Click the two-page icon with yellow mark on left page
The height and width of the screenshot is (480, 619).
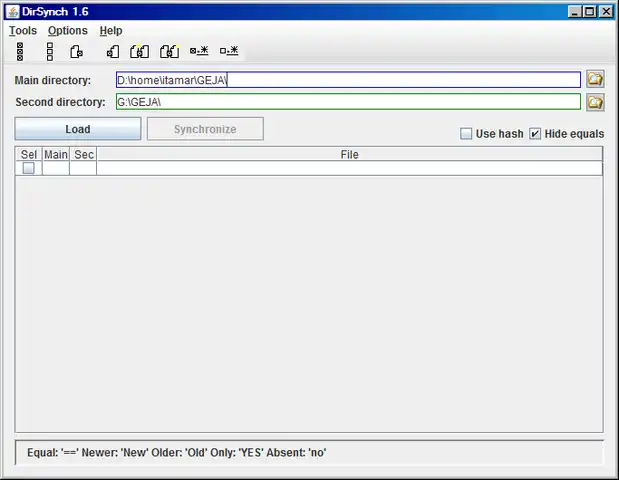[140, 51]
